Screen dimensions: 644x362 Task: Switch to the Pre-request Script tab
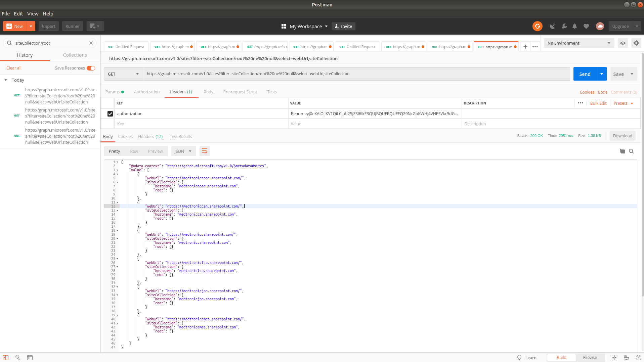pos(240,92)
